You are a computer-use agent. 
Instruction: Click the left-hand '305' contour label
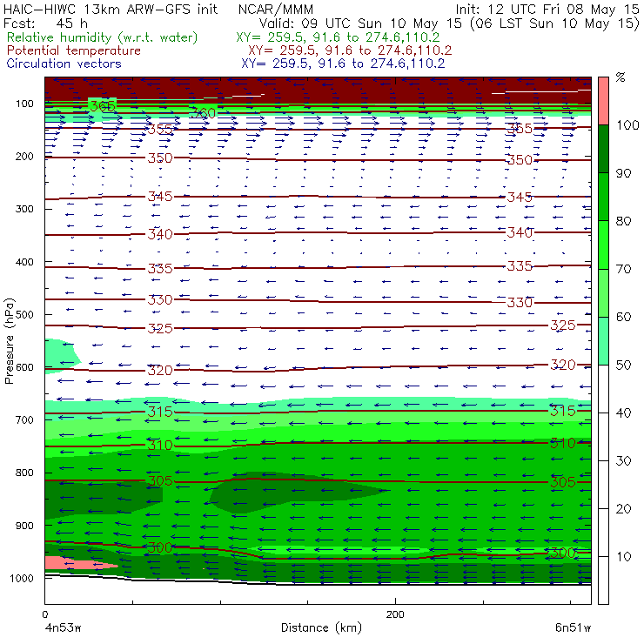160,481
